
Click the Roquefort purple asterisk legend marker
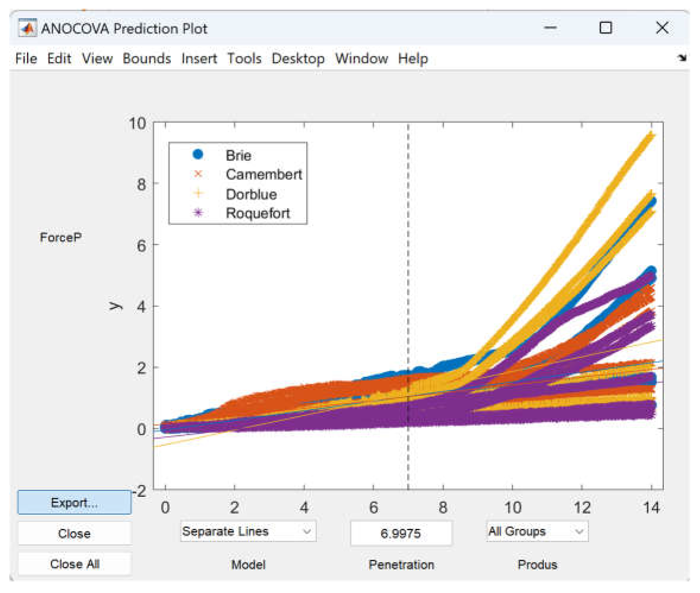pos(198,212)
